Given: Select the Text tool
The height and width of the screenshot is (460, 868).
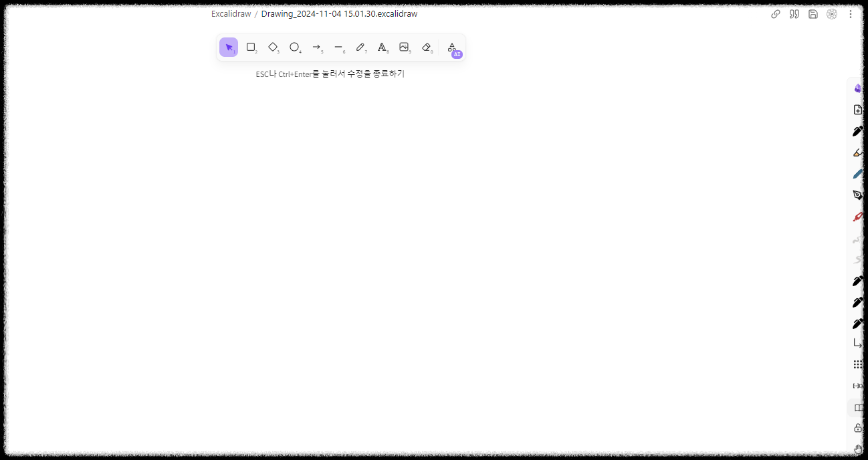Looking at the screenshot, I should (x=383, y=47).
